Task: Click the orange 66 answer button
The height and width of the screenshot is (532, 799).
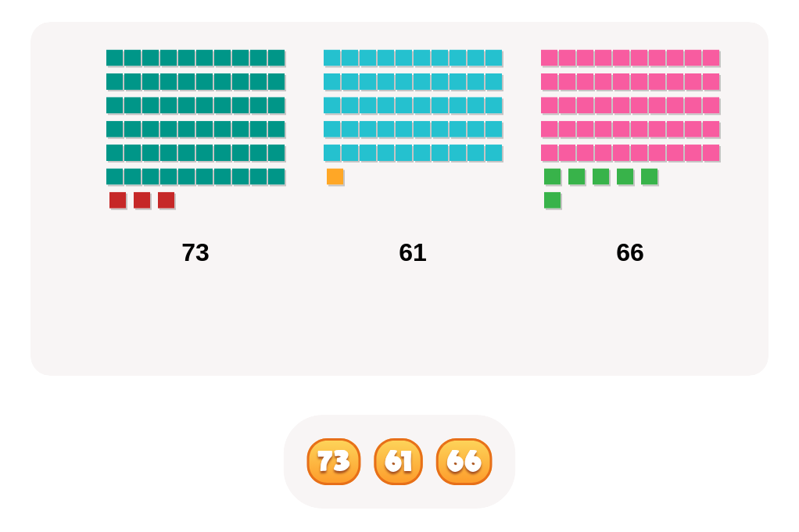Action: tap(464, 461)
